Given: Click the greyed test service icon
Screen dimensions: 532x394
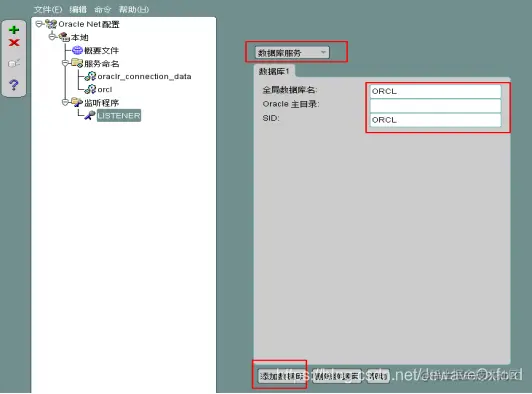Looking at the screenshot, I should [14, 63].
